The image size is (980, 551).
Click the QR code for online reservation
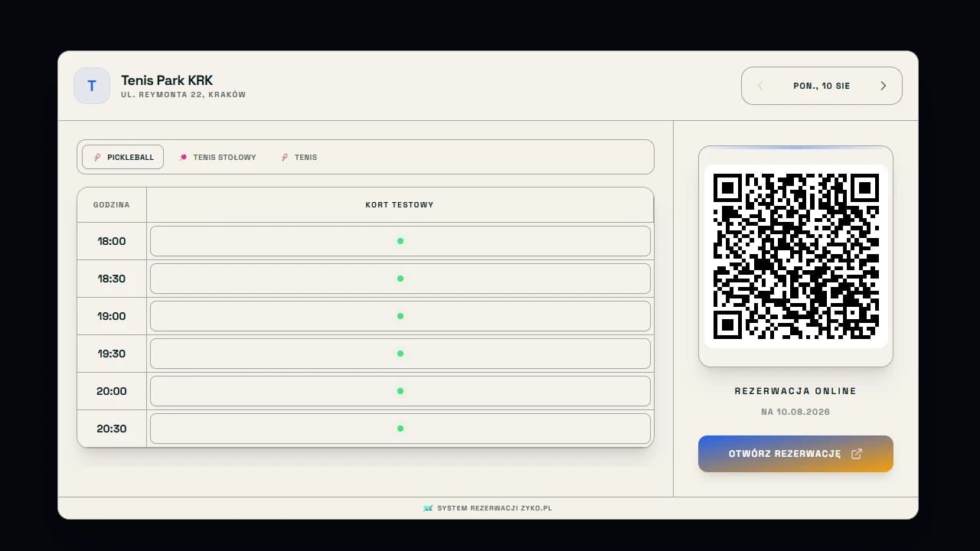795,256
